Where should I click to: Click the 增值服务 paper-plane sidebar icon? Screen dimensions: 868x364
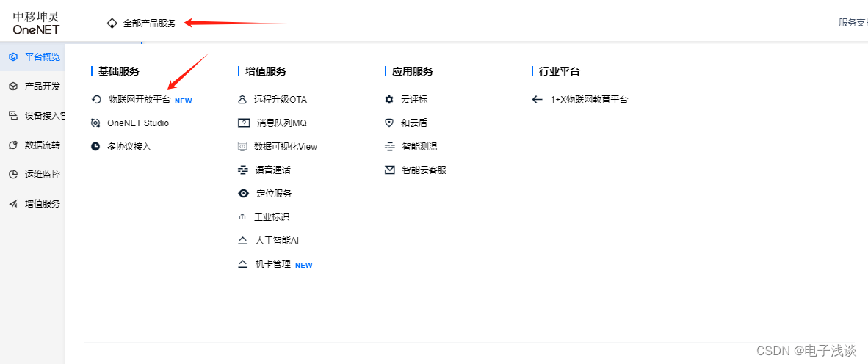(x=13, y=203)
